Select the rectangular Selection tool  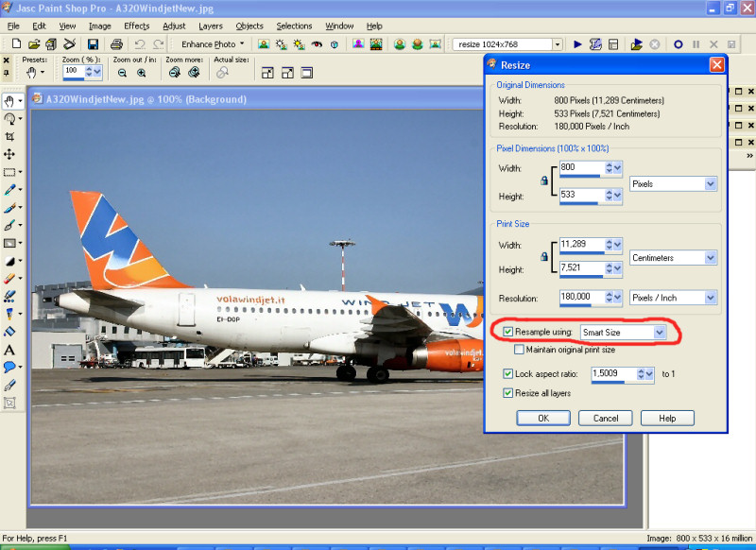[x=9, y=172]
